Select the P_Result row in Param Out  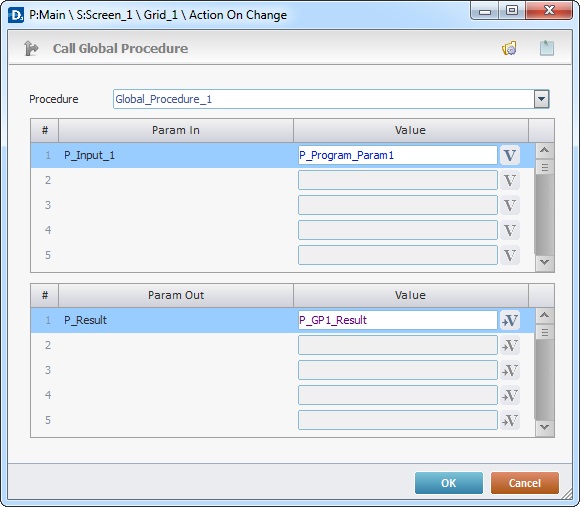click(283, 320)
